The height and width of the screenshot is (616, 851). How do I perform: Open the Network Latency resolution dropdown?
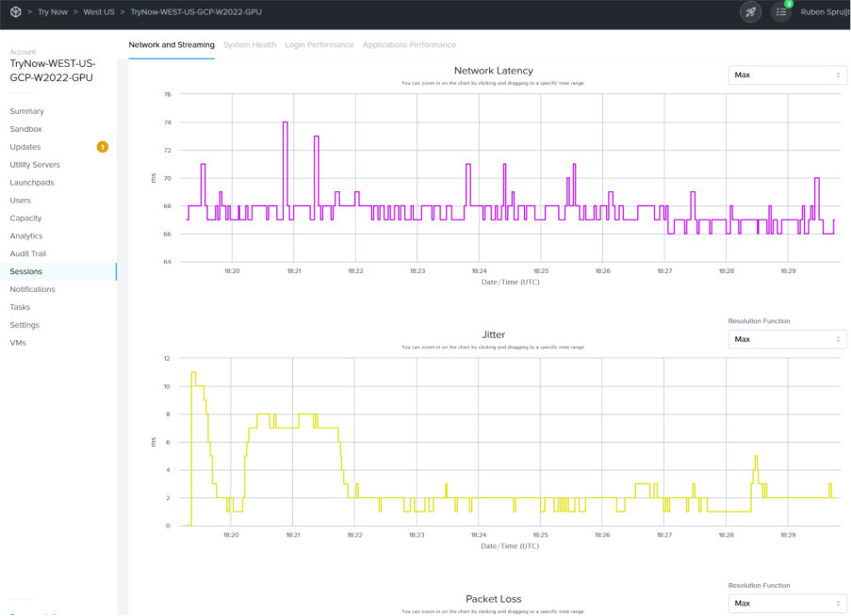pyautogui.click(x=787, y=75)
